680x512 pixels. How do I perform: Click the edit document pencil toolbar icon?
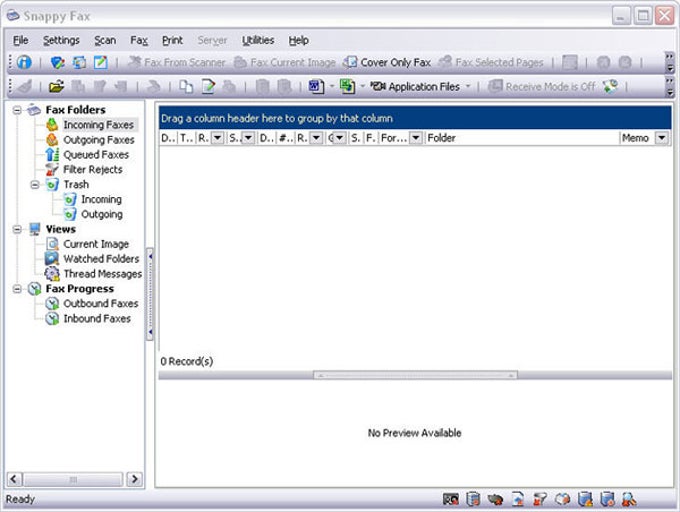208,87
